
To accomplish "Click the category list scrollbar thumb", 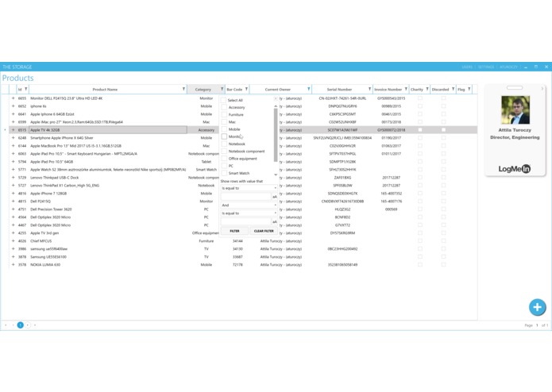I will (276, 136).
